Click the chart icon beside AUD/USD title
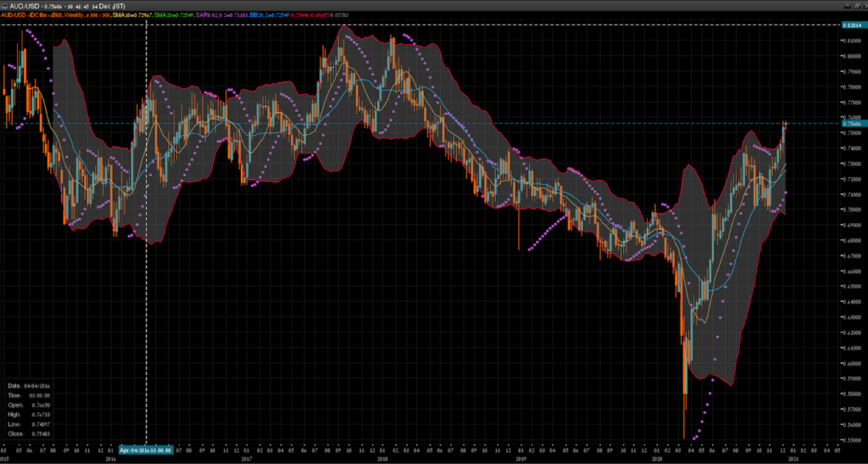Screen dimensions: 868x464 click(6, 5)
